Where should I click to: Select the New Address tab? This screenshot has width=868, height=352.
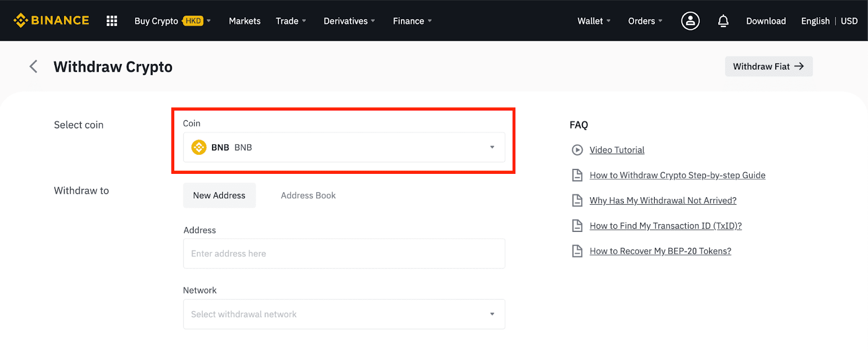coord(219,196)
